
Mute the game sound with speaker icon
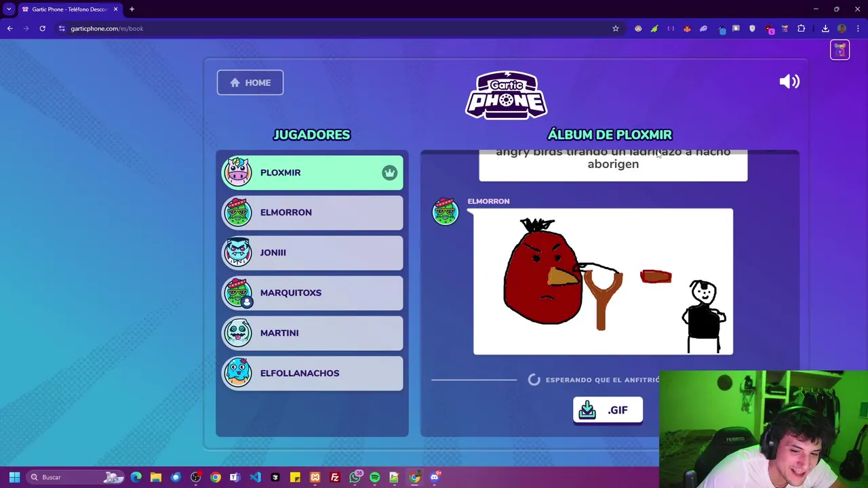click(x=789, y=82)
